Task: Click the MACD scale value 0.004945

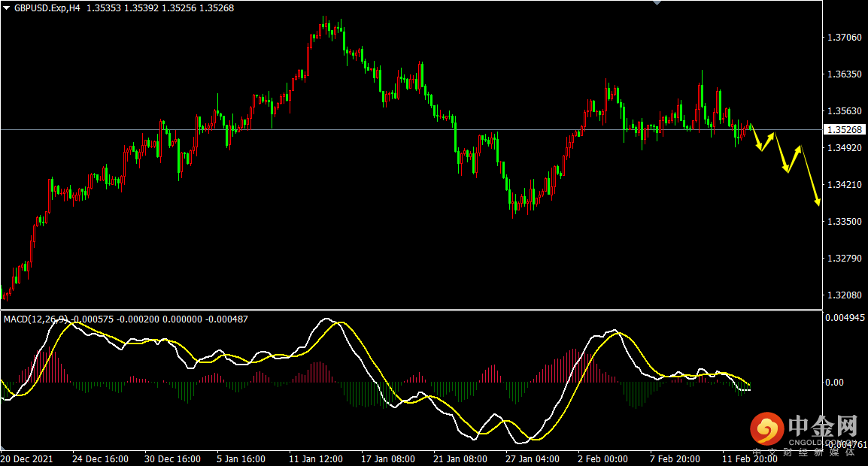Action: (845, 318)
